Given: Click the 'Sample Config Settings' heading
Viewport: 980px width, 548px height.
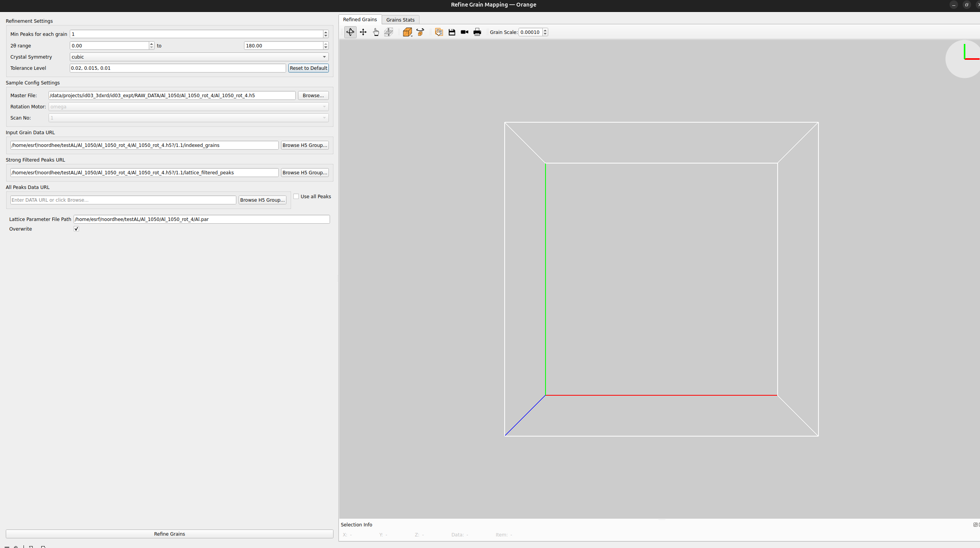Looking at the screenshot, I should tap(33, 83).
